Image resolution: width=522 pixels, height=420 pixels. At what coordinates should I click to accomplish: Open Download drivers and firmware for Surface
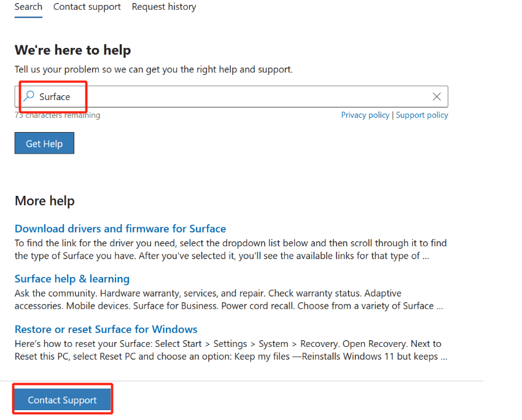point(120,228)
